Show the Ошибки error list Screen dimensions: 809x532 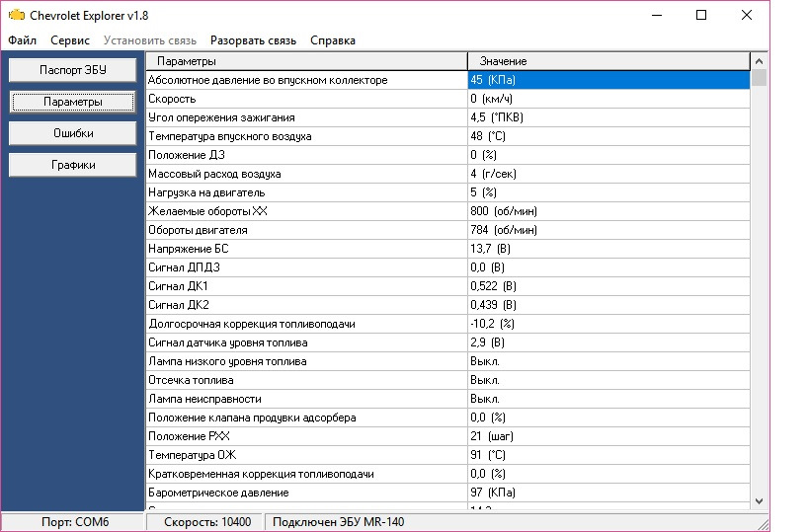[x=73, y=133]
